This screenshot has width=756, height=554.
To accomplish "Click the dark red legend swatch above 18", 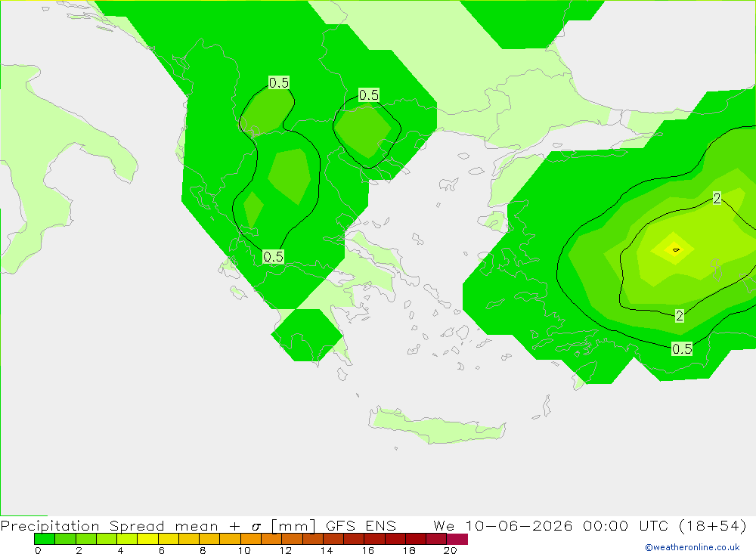I will (416, 539).
